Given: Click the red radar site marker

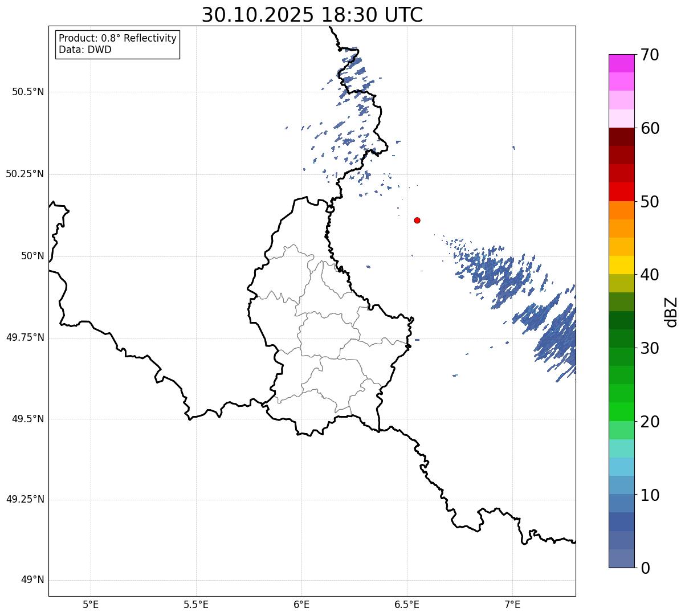Looking at the screenshot, I should coord(417,220).
